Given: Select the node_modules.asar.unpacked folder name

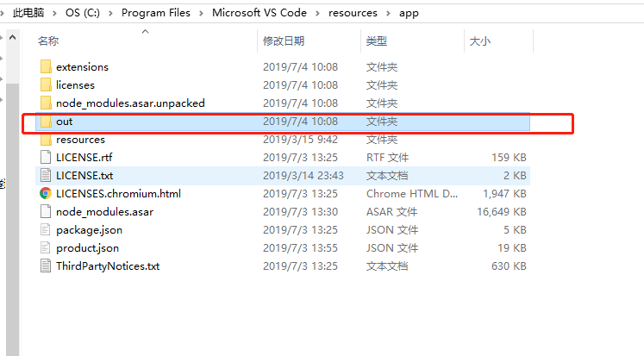Looking at the screenshot, I should 130,103.
